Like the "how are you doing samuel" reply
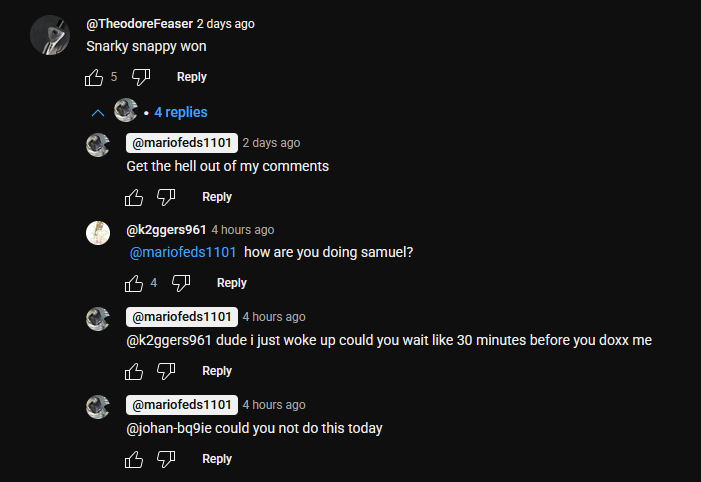The height and width of the screenshot is (482, 701). [x=134, y=283]
